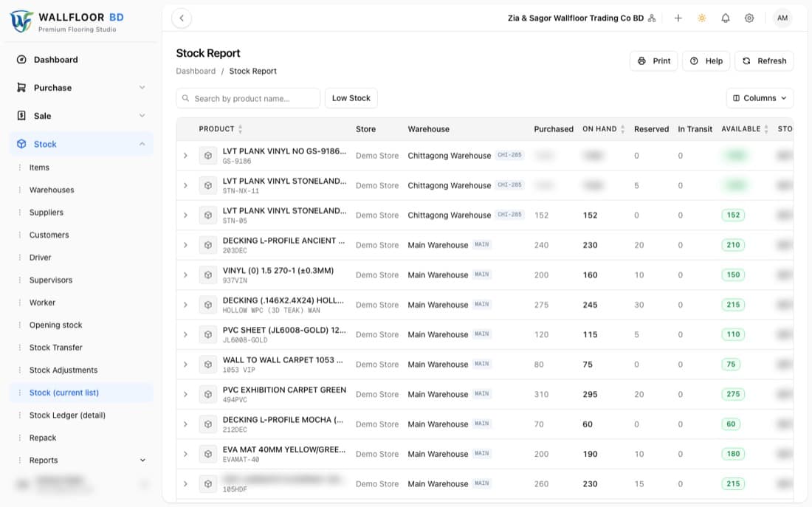Click the Warehouse column header
The height and width of the screenshot is (507, 812).
tap(428, 129)
